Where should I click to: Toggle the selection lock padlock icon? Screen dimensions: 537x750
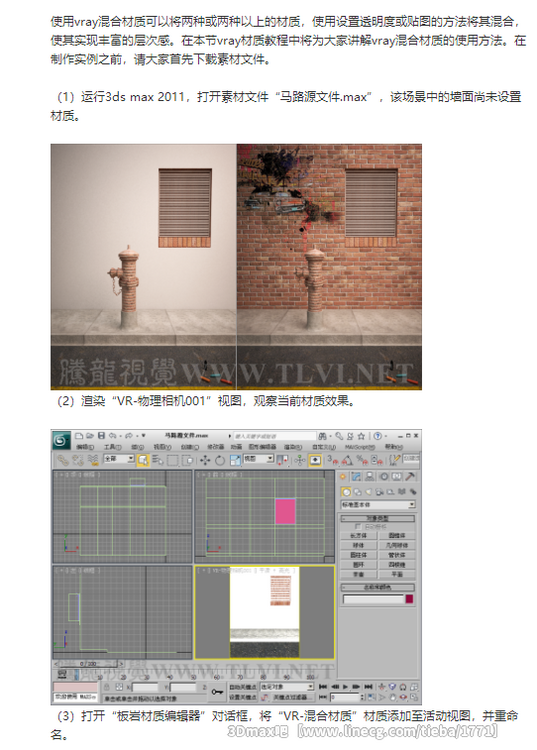pyautogui.click(x=107, y=687)
